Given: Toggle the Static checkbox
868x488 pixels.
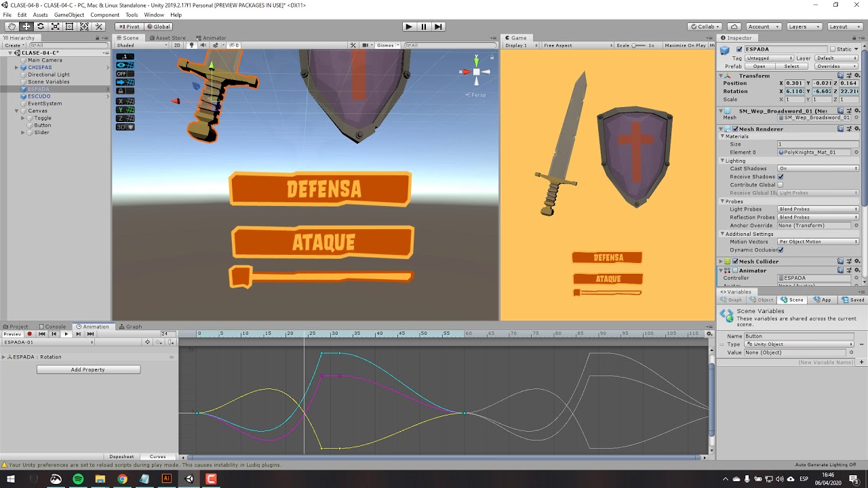Looking at the screenshot, I should coord(833,49).
